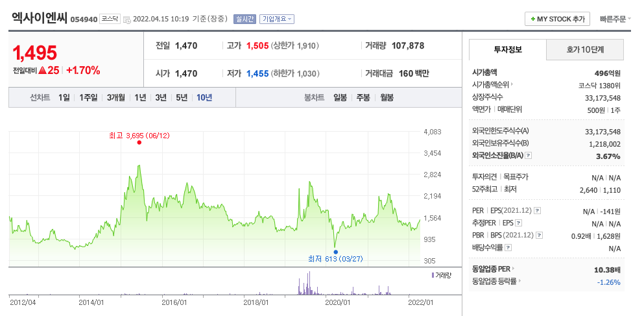Open the 동일업종 등락률 link

point(494,282)
